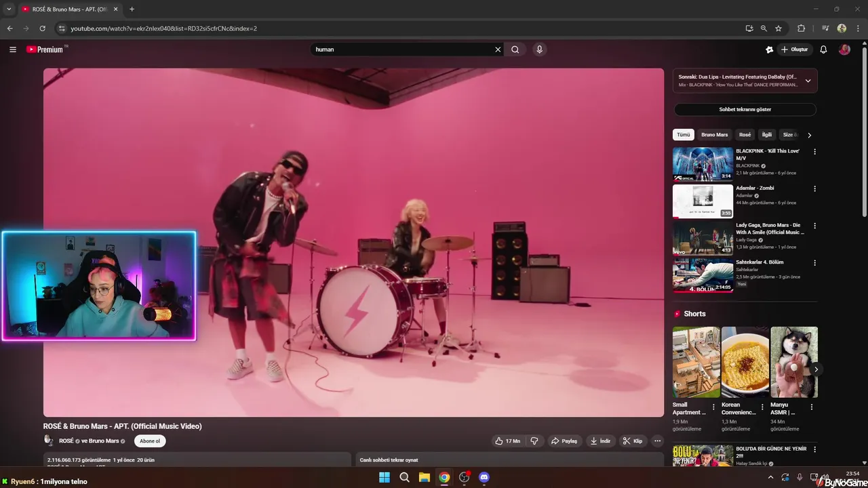Share with the Paylaş button
Screen dimensions: 868x488
(x=564, y=441)
